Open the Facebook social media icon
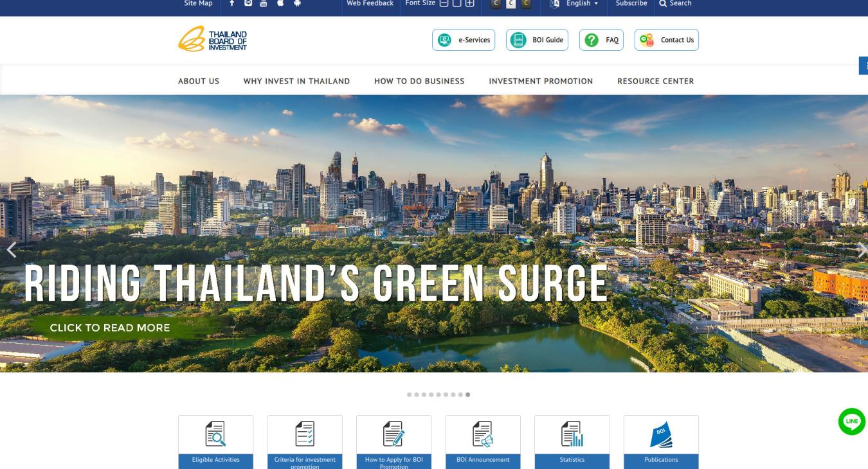The height and width of the screenshot is (469, 868). [x=231, y=3]
